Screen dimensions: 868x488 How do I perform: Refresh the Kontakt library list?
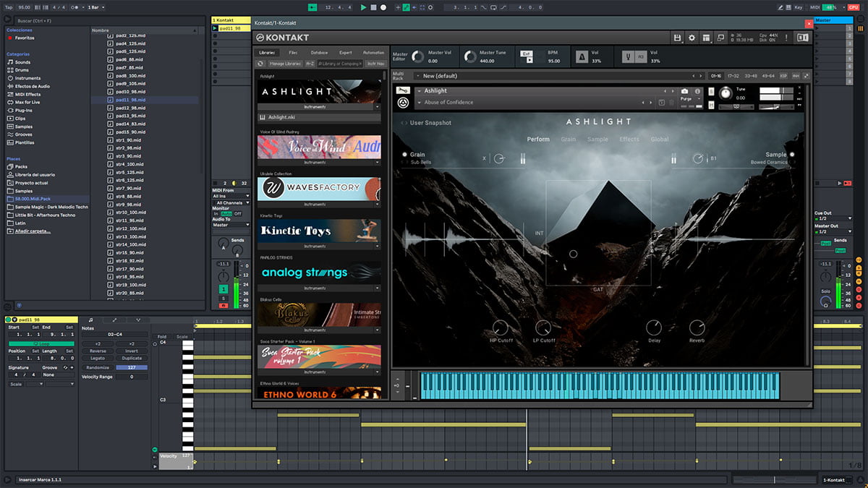[x=260, y=64]
